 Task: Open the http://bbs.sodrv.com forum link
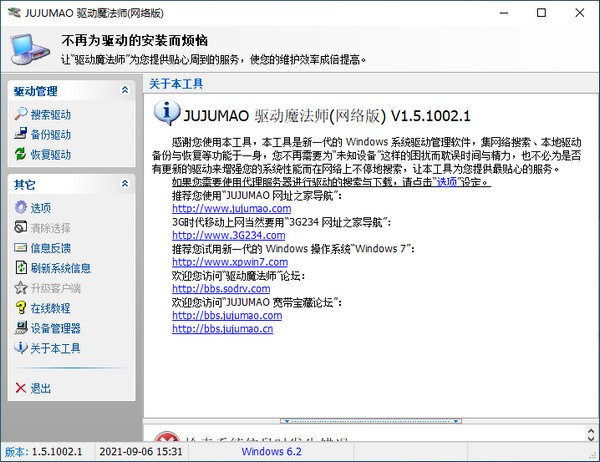[x=221, y=289]
